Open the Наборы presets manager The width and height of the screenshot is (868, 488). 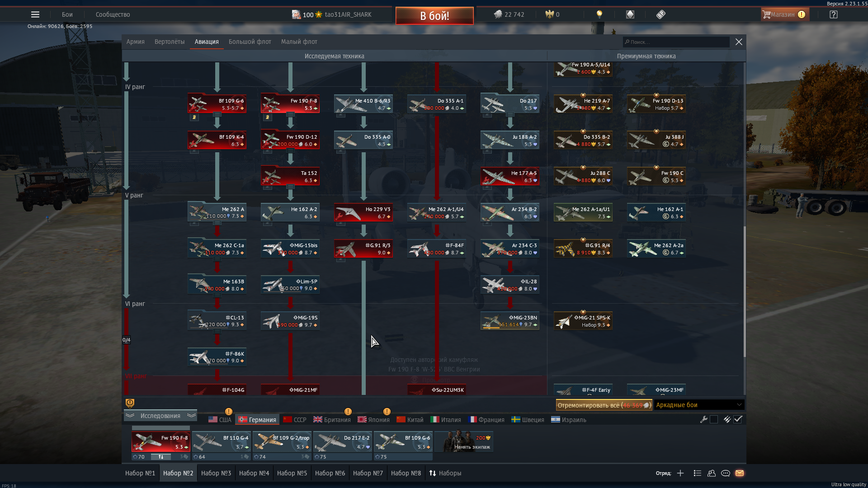point(445,473)
